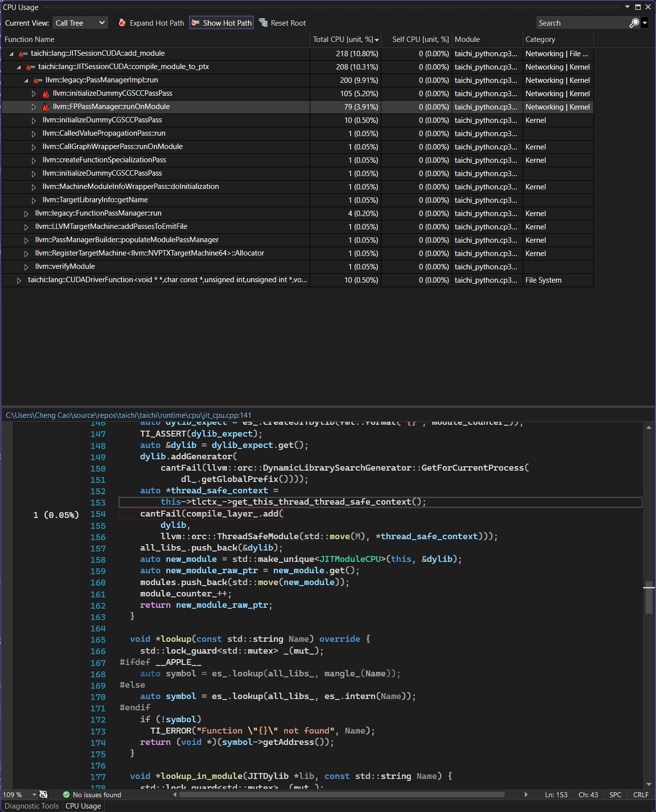Image resolution: width=656 pixels, height=812 pixels.
Task: Click the Ln: 153 line indicator
Action: click(x=556, y=794)
